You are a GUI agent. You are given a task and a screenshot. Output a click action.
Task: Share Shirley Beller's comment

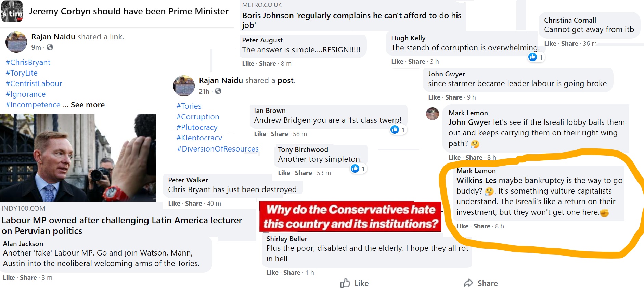pos(292,272)
